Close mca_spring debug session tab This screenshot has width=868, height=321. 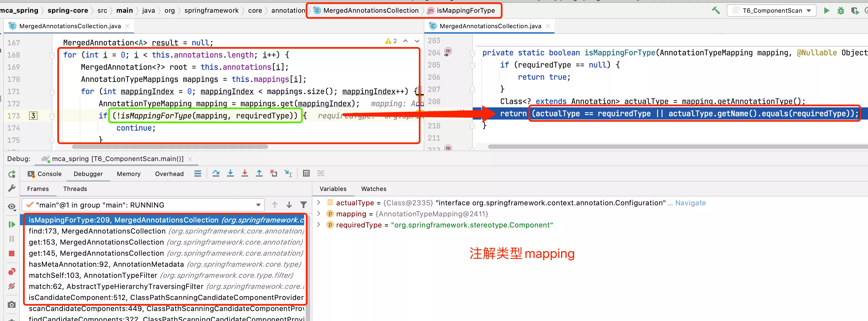(x=190, y=159)
